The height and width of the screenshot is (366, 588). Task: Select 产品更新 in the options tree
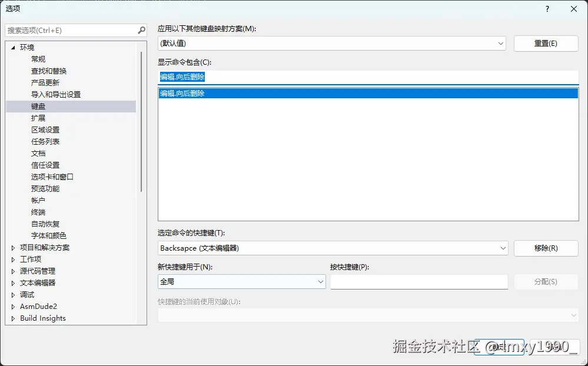pos(45,83)
